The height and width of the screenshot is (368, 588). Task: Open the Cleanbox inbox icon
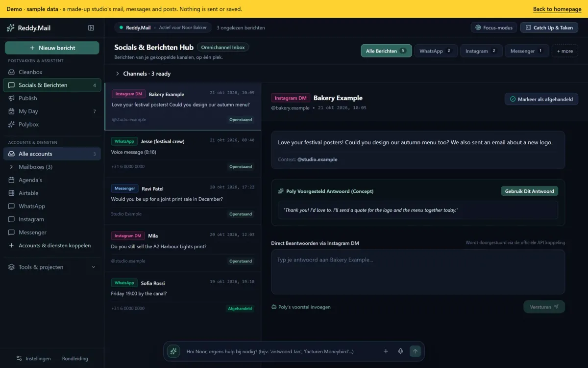tap(11, 72)
